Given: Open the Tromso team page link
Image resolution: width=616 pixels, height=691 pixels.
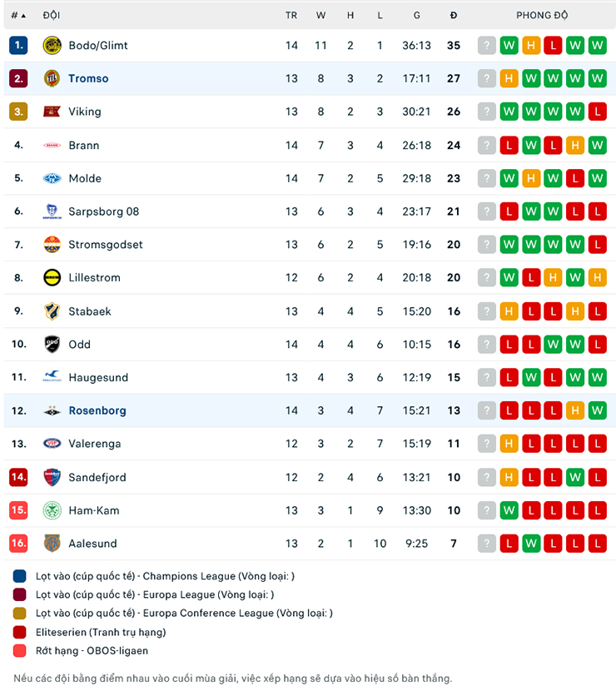Looking at the screenshot, I should click(87, 78).
